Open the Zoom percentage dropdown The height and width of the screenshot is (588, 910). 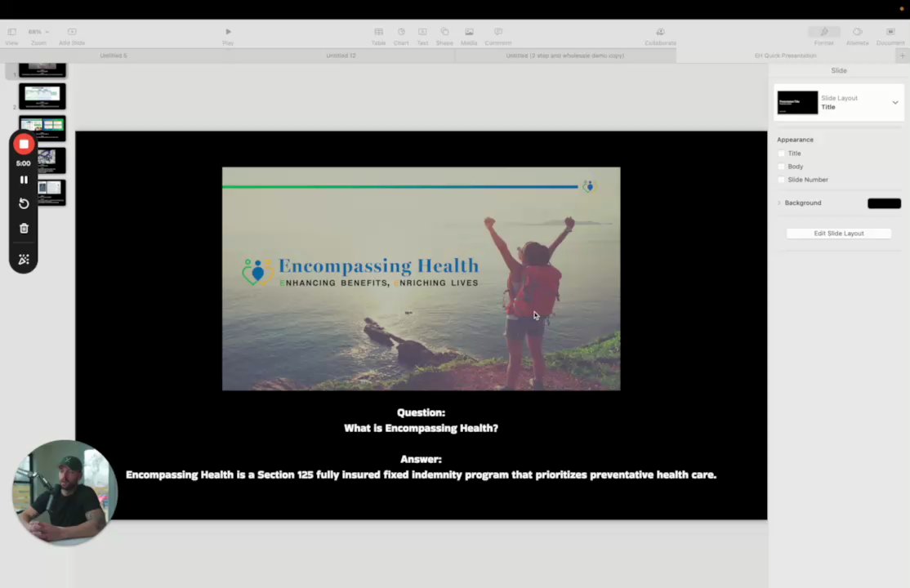coord(38,32)
